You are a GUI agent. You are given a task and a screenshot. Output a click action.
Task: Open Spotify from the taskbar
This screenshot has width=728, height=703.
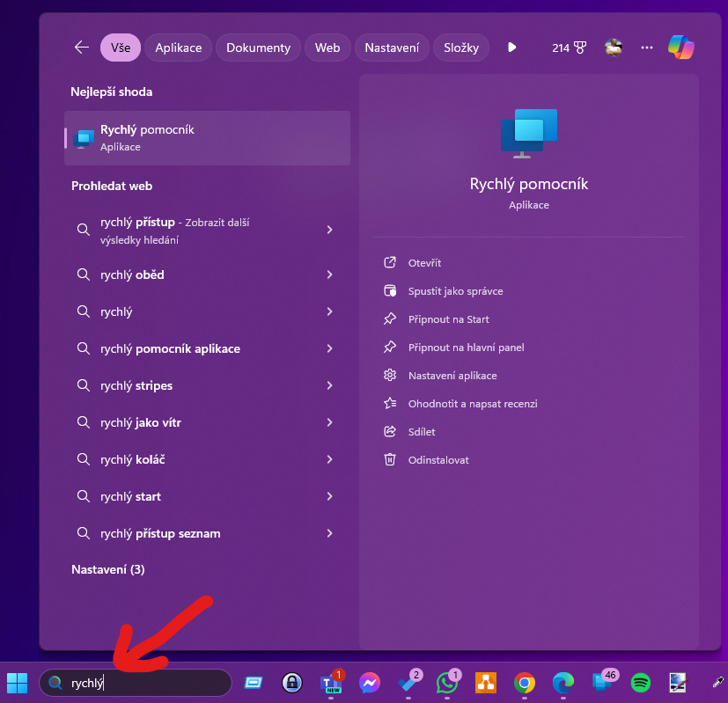[x=640, y=683]
